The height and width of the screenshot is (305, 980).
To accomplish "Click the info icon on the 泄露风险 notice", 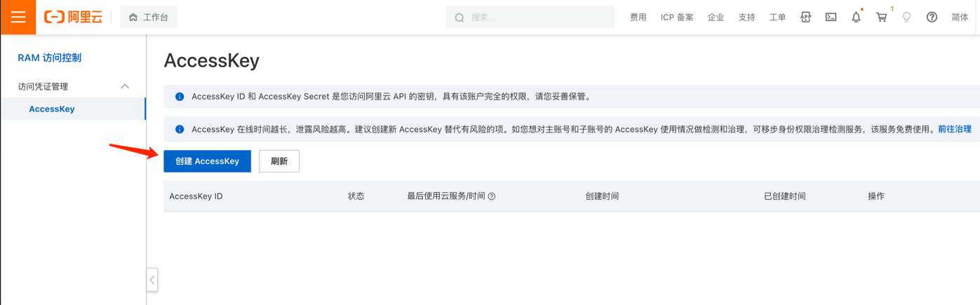I will point(180,129).
